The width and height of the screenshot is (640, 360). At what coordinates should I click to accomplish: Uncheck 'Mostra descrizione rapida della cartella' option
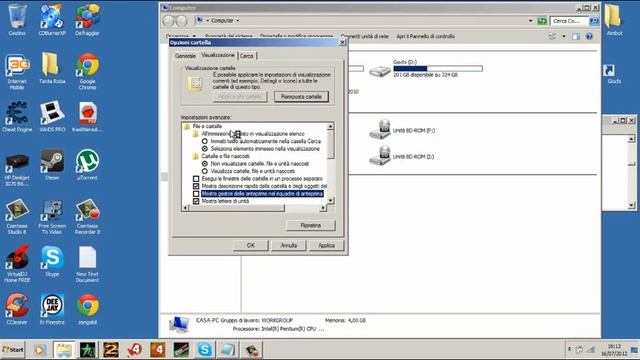click(196, 186)
